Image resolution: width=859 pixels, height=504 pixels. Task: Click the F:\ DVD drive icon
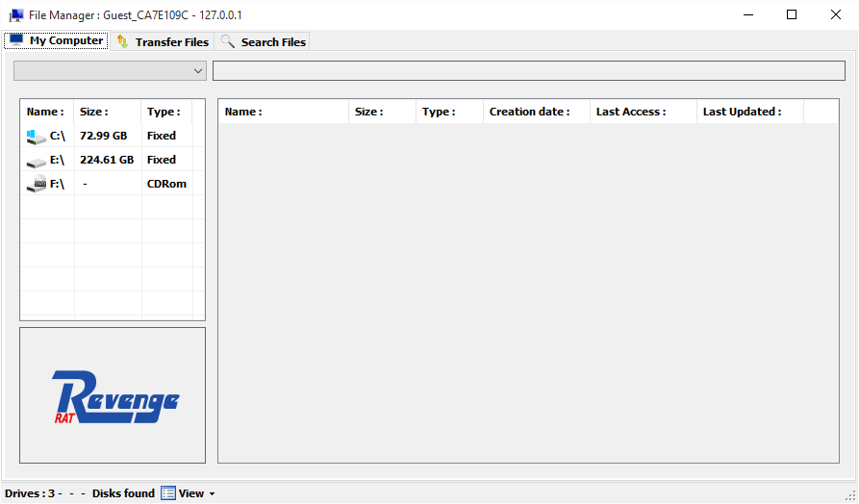click(37, 184)
